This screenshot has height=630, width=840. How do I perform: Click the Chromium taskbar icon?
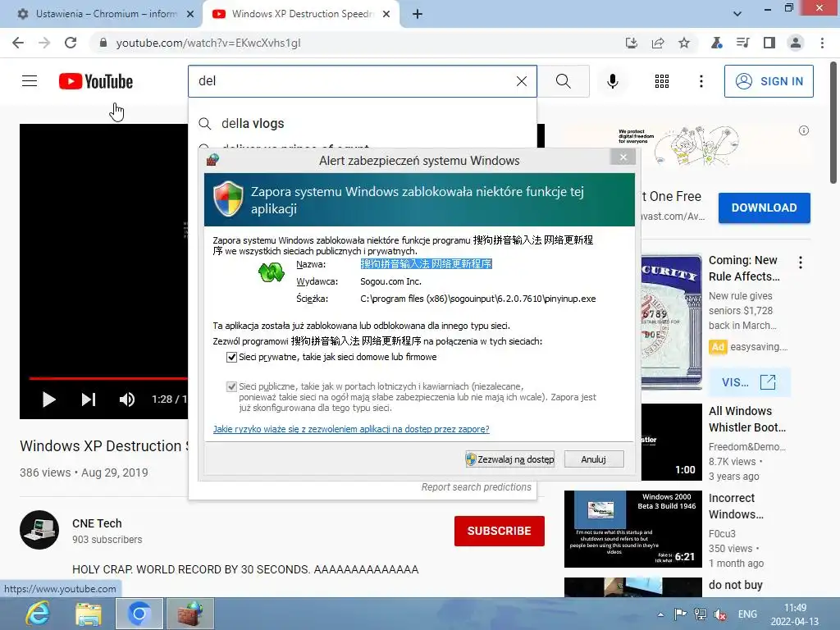[139, 614]
